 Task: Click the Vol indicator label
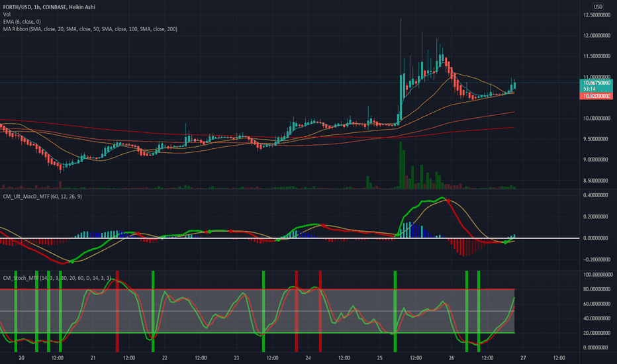[x=7, y=14]
